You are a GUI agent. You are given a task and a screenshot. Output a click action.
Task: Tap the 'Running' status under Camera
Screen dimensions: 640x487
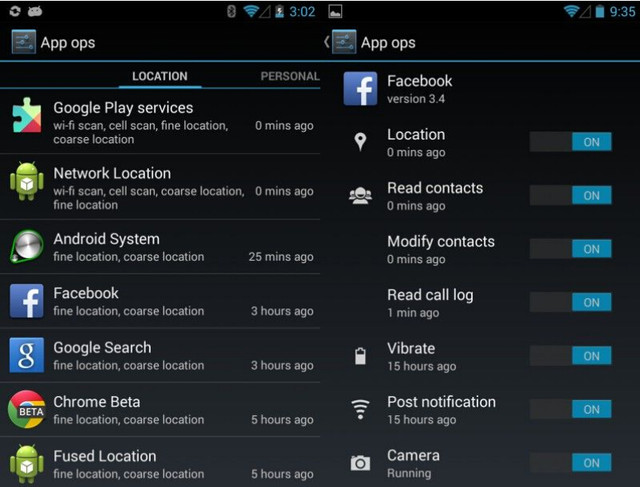coord(409,473)
